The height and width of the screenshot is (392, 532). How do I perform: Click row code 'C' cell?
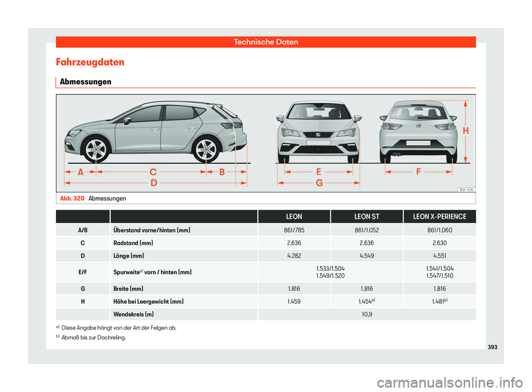83,243
